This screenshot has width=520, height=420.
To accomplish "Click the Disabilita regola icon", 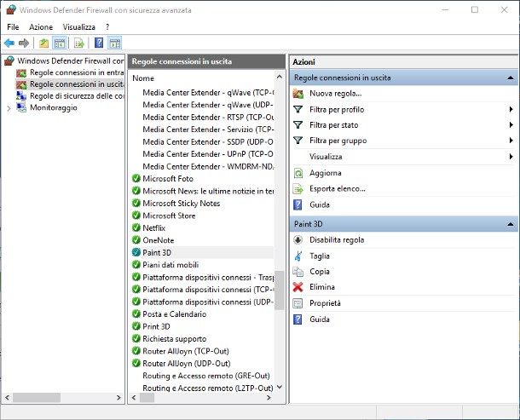I will (298, 239).
